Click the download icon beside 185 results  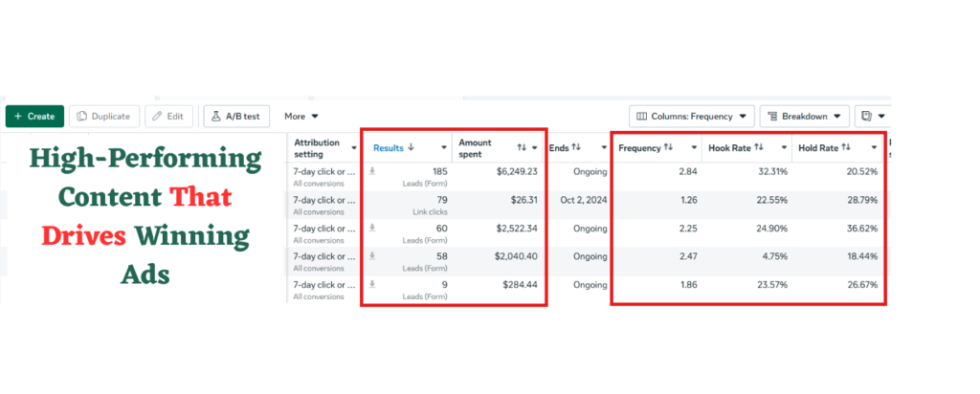[372, 172]
